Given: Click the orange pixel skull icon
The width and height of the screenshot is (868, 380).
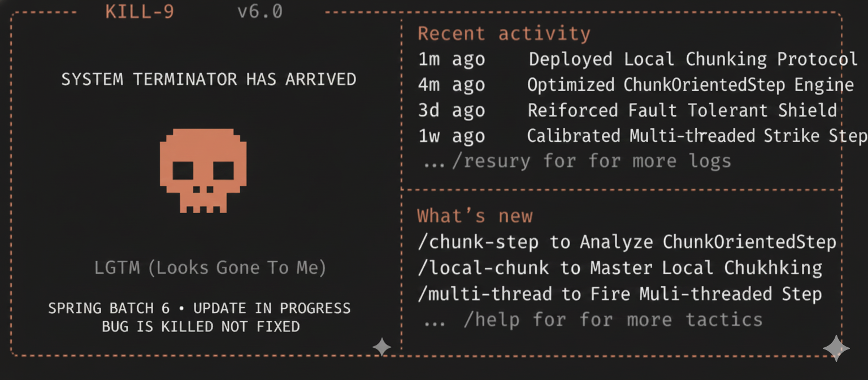Looking at the screenshot, I should coord(203,171).
